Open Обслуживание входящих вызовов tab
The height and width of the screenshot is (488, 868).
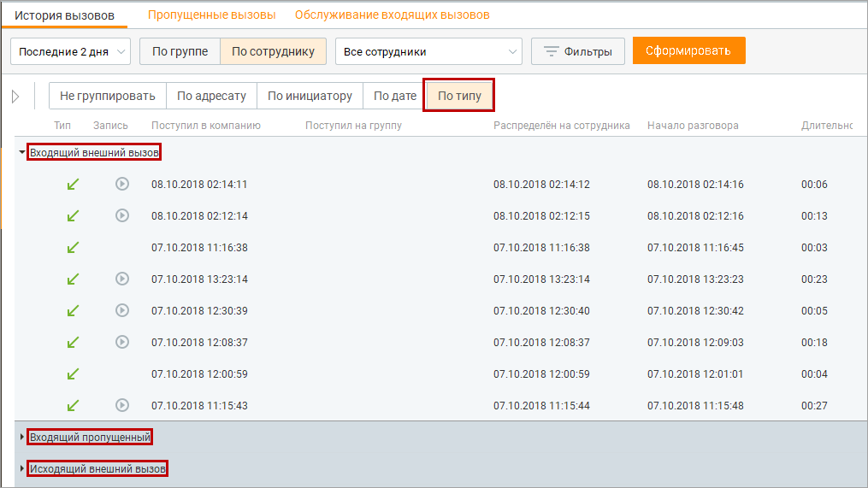pos(392,15)
